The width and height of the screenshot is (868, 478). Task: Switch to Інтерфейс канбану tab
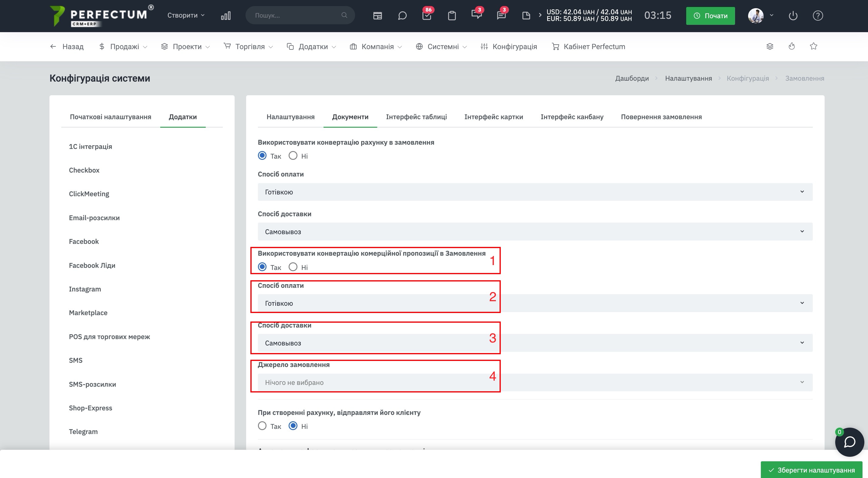click(572, 116)
